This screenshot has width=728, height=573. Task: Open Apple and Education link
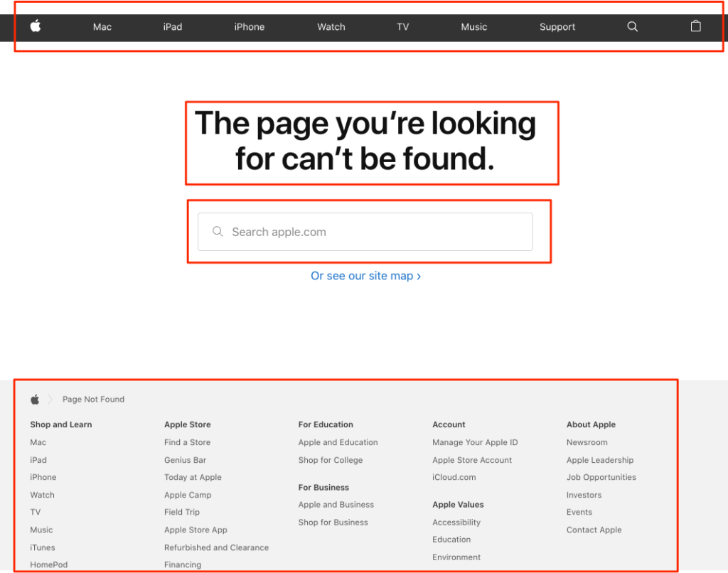[338, 442]
